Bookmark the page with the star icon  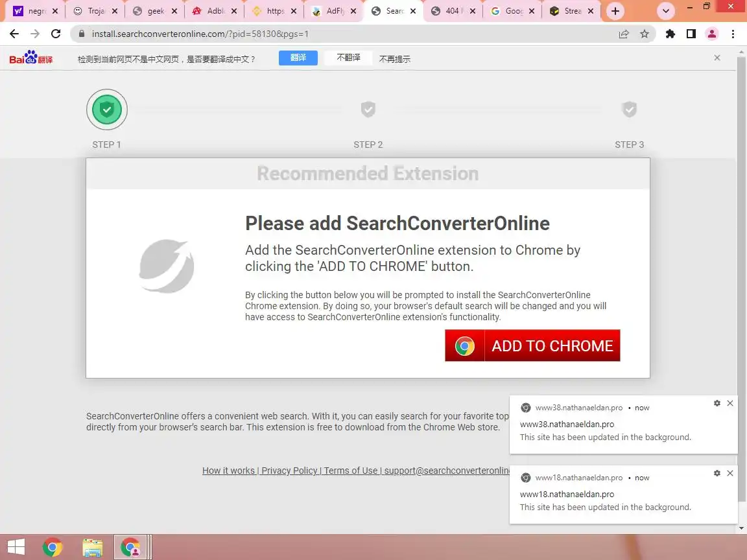(645, 34)
